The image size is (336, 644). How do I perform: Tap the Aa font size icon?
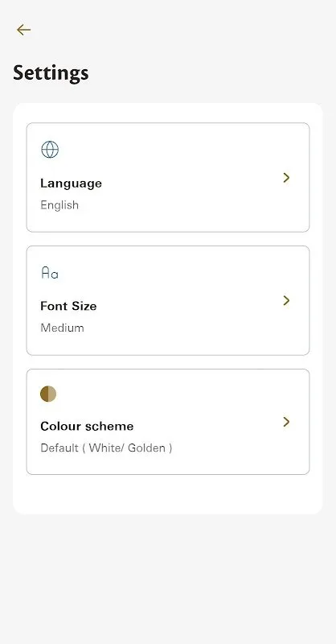point(50,273)
